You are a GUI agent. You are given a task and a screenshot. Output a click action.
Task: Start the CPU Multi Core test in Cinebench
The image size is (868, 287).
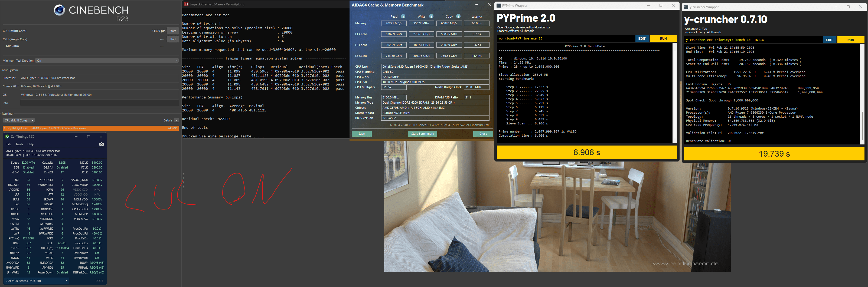tap(172, 31)
